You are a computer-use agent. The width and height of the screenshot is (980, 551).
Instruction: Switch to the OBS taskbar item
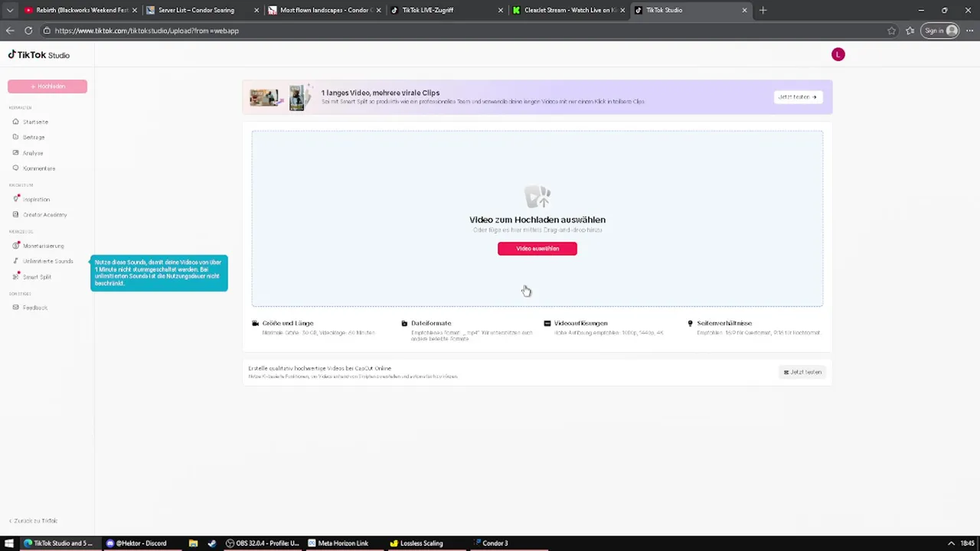(x=262, y=543)
